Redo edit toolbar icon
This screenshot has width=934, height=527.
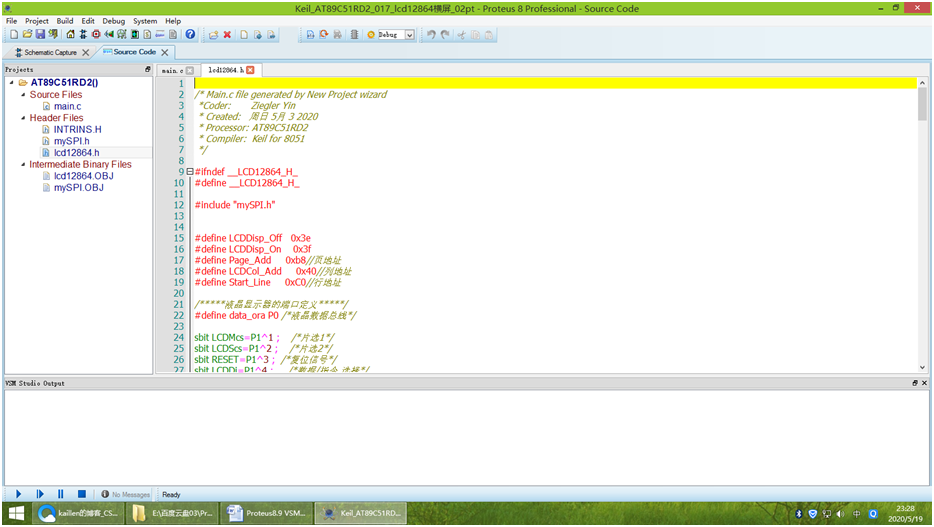tap(445, 35)
